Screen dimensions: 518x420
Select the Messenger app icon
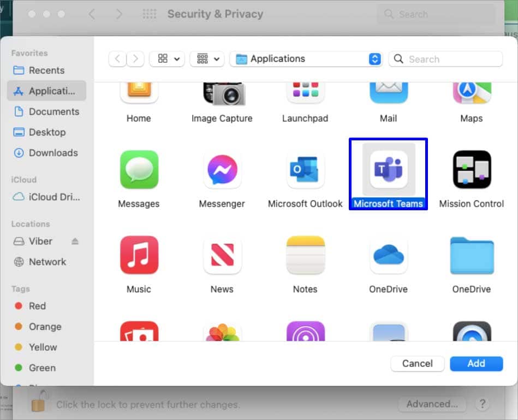pyautogui.click(x=222, y=169)
